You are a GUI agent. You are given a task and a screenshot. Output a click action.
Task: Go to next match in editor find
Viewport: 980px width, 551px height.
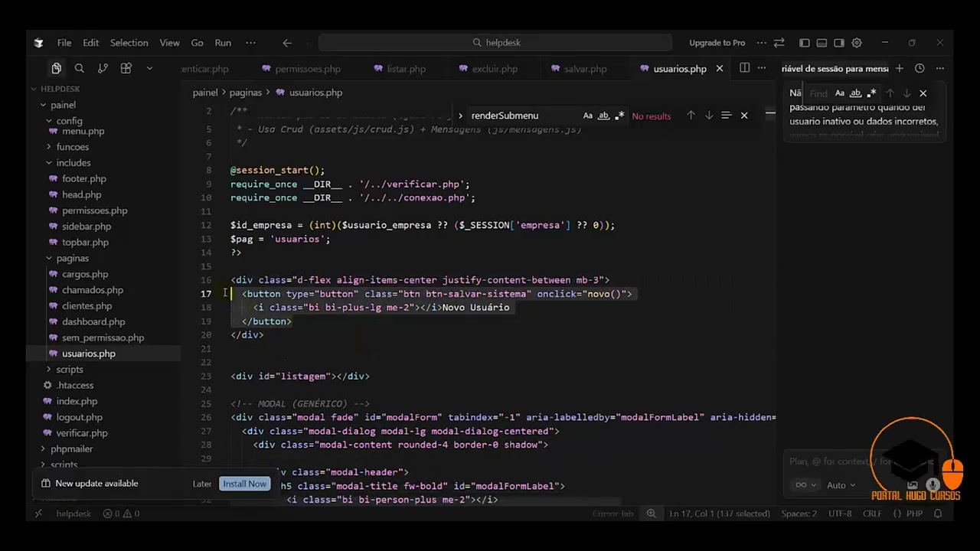[709, 116]
